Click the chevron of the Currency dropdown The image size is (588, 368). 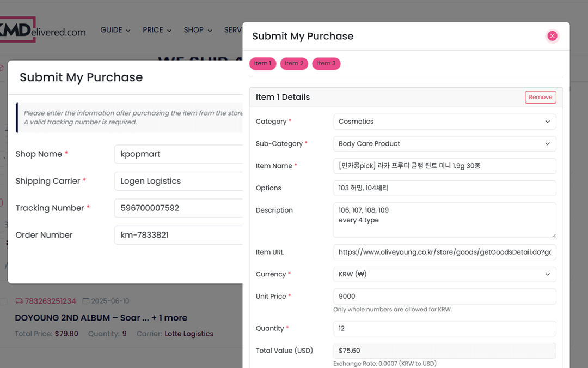click(x=548, y=274)
